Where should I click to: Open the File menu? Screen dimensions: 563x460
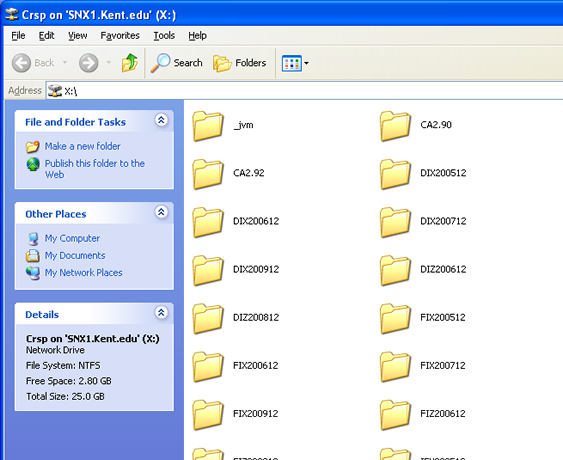pyautogui.click(x=18, y=36)
